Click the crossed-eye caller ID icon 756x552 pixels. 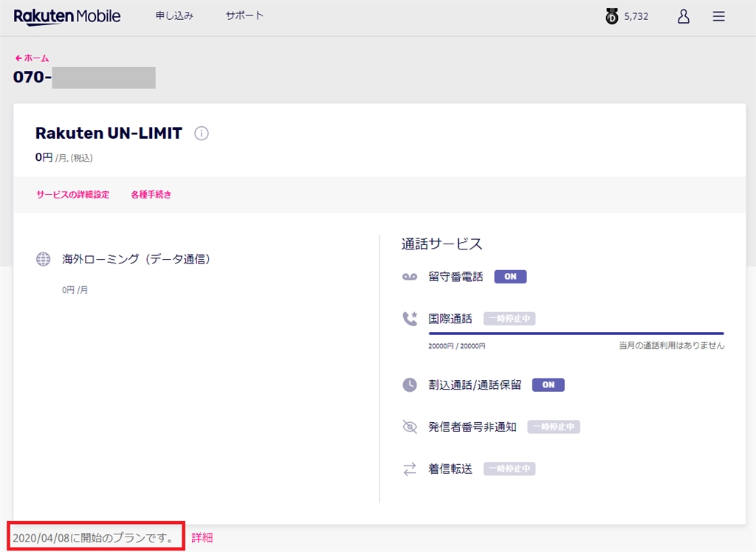point(410,427)
